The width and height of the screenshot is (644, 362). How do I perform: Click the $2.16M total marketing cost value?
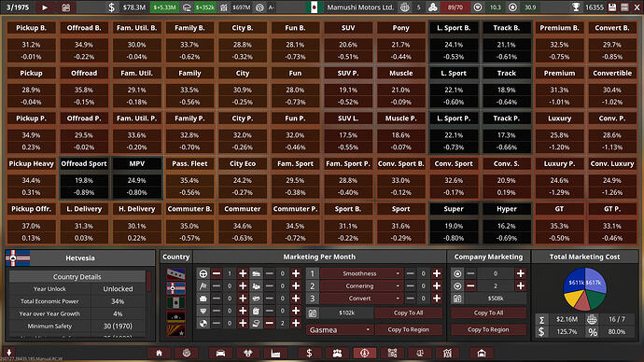pyautogui.click(x=567, y=319)
